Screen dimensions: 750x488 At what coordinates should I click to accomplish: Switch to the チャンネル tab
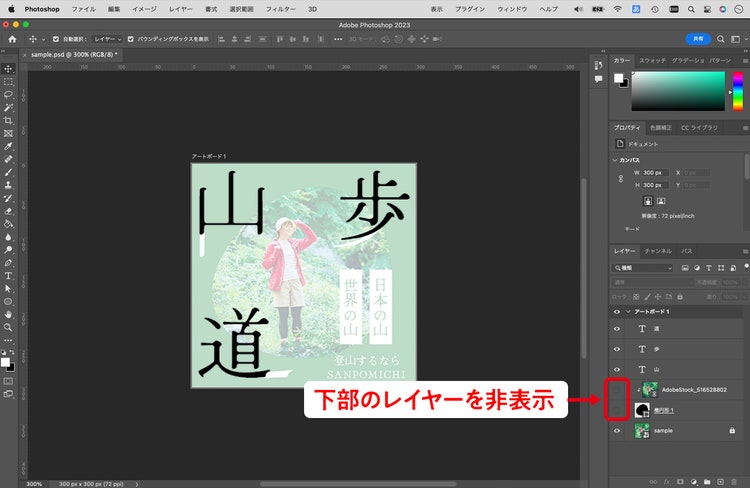(658, 251)
